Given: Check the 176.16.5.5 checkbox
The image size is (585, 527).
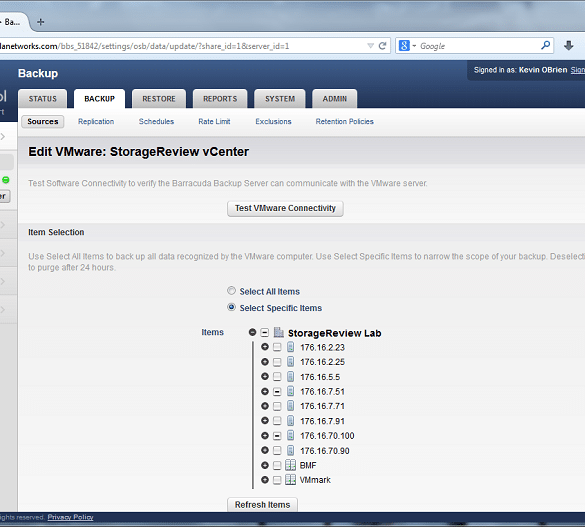Looking at the screenshot, I should click(x=277, y=377).
